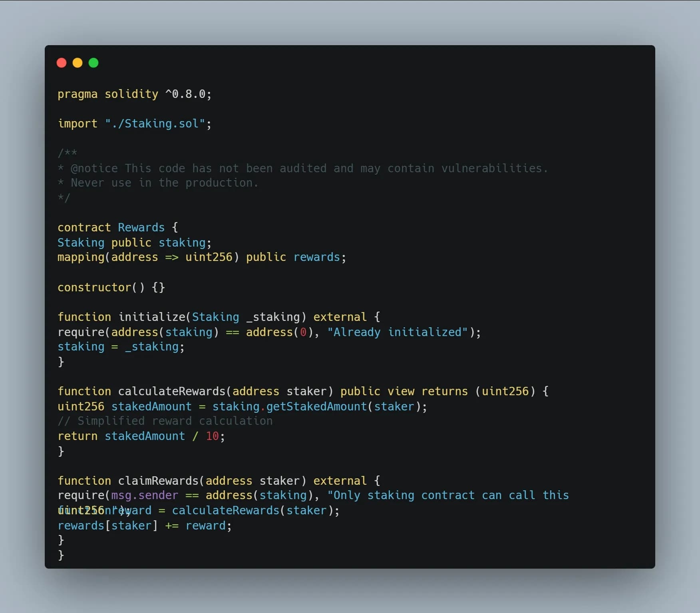Click the "Already initialized" string literal
The height and width of the screenshot is (613, 700).
coord(397,332)
